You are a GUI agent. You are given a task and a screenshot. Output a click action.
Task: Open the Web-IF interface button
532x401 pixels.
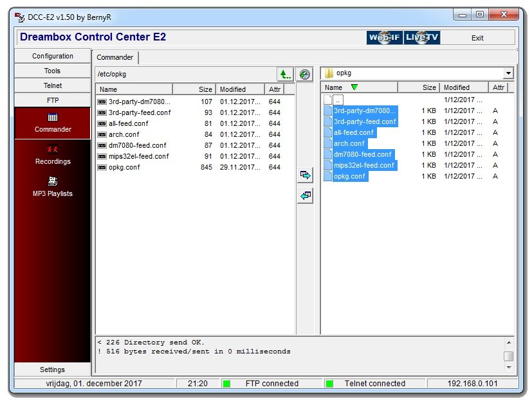tap(385, 37)
